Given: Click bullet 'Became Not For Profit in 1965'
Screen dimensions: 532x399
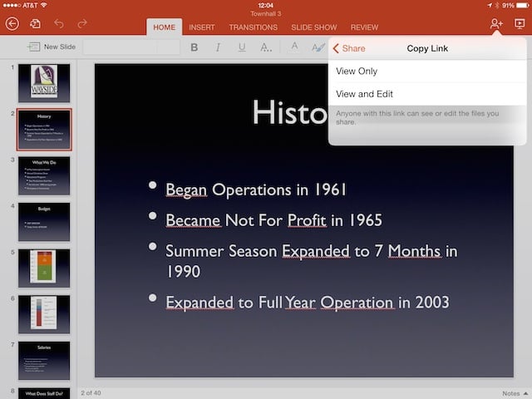Looking at the screenshot, I should coord(273,220).
